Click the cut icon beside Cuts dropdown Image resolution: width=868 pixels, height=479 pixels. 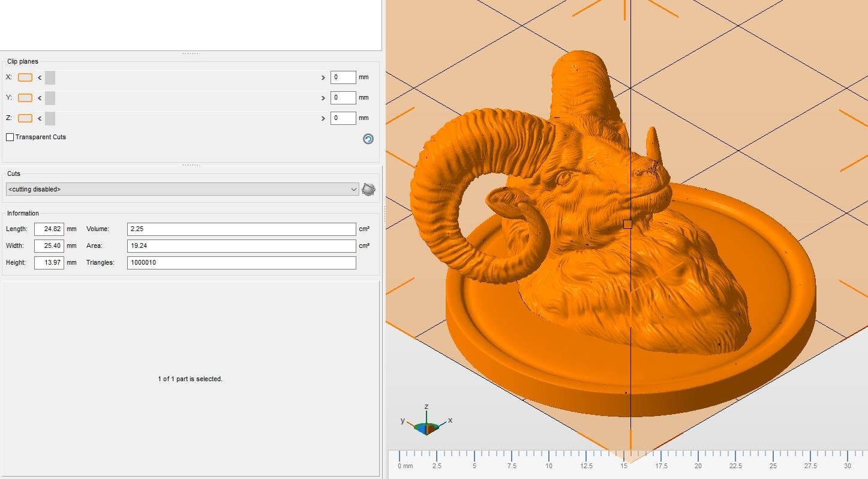point(368,190)
